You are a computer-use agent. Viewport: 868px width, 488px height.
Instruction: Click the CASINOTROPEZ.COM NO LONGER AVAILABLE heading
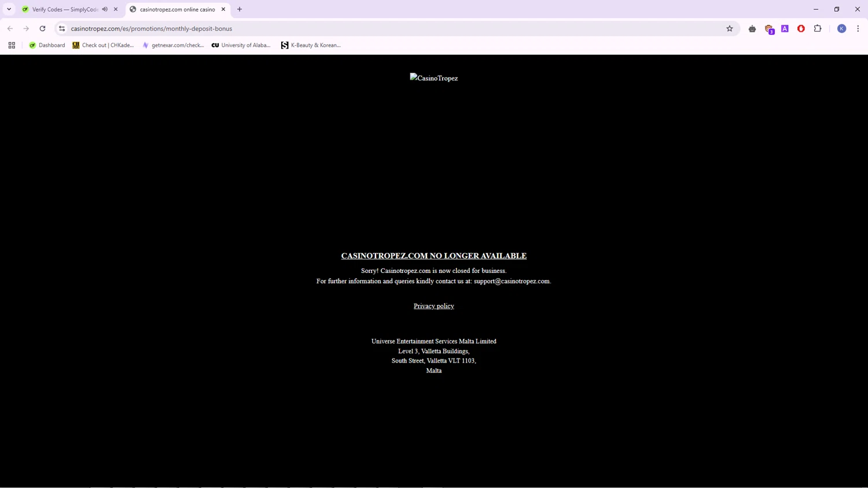point(434,256)
